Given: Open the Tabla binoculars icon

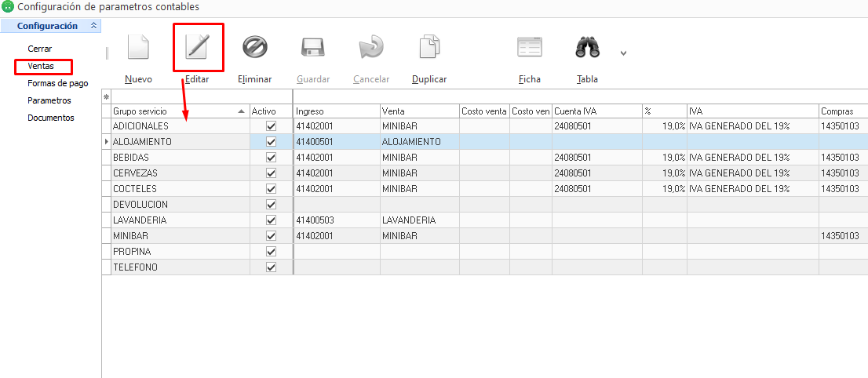Looking at the screenshot, I should [x=587, y=47].
